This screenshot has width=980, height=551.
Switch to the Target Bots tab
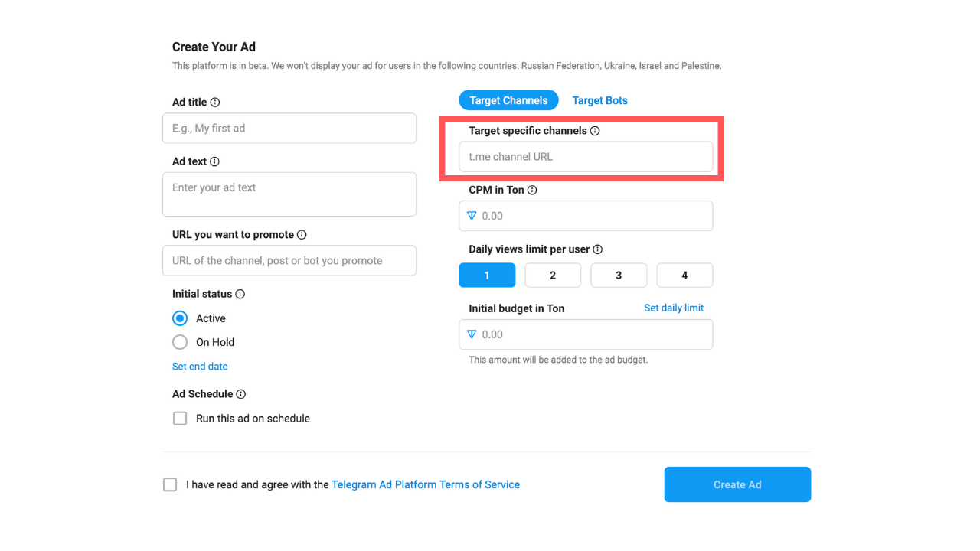click(599, 100)
